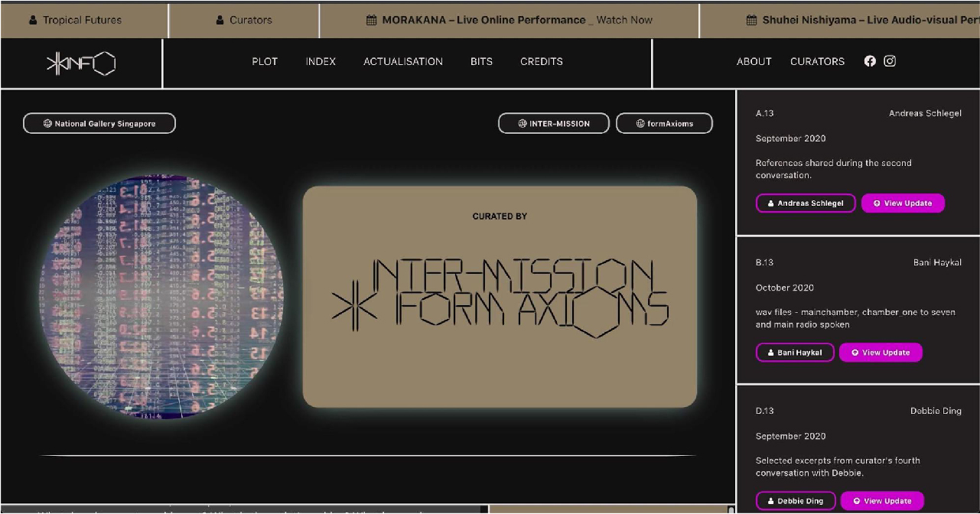
Task: Open the BITS menu item
Action: click(x=481, y=61)
